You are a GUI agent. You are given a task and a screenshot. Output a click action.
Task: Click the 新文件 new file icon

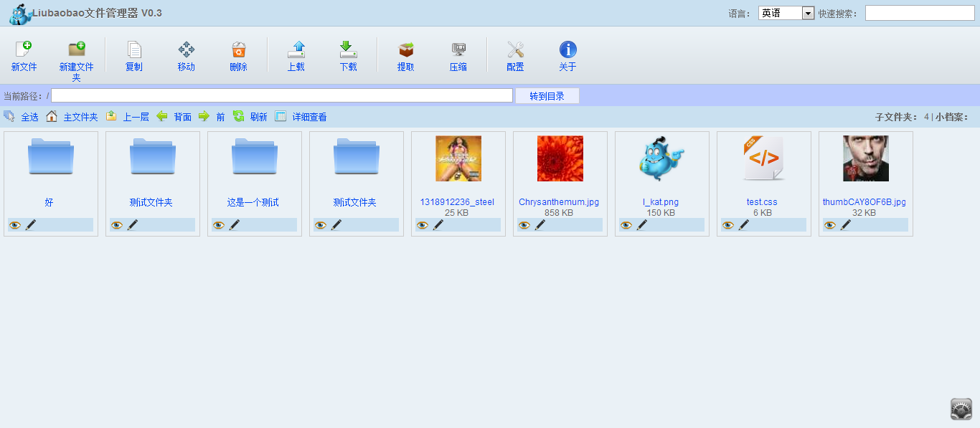coord(24,49)
